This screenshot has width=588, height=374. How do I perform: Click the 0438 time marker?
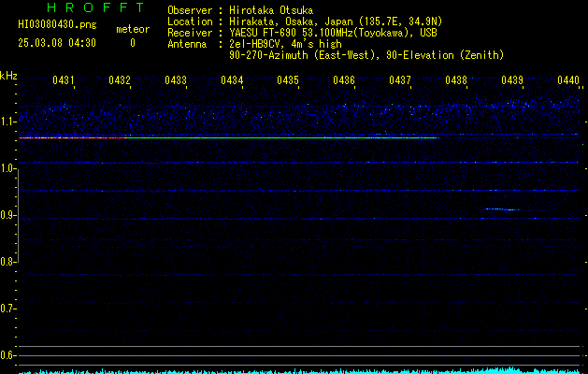(x=456, y=79)
